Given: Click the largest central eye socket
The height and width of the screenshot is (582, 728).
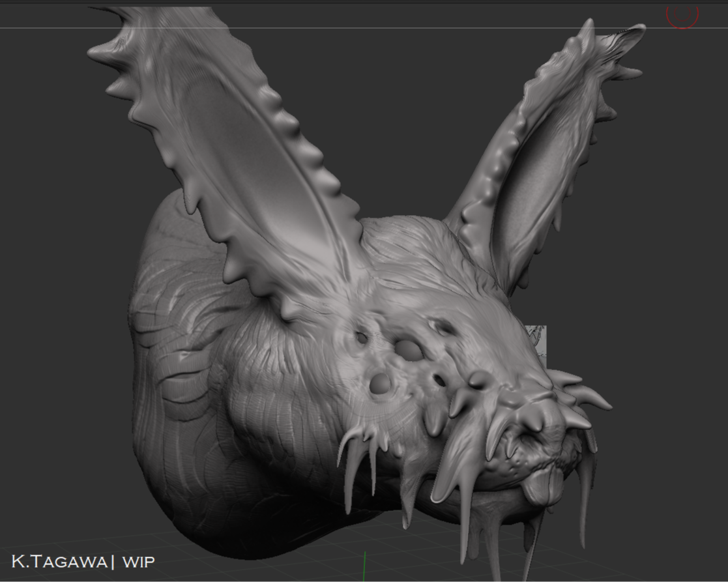Looking at the screenshot, I should (x=409, y=350).
